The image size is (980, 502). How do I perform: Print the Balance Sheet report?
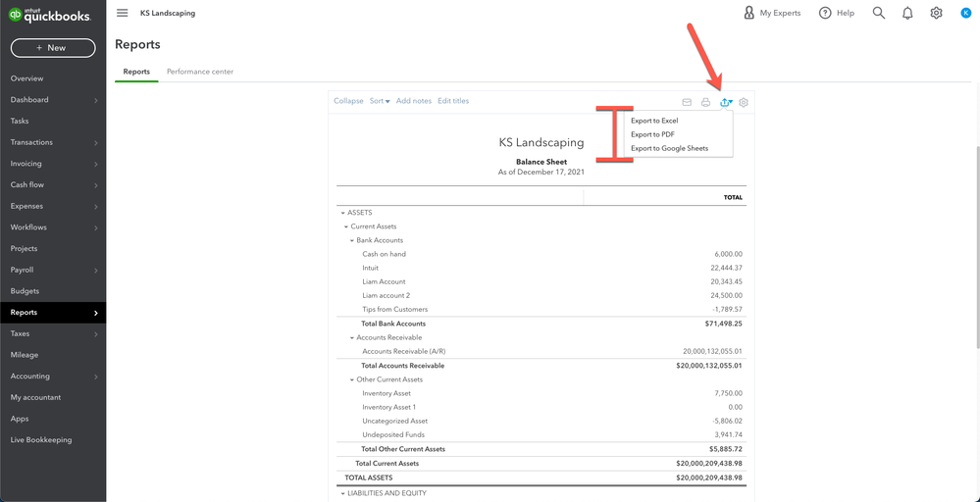pos(705,102)
